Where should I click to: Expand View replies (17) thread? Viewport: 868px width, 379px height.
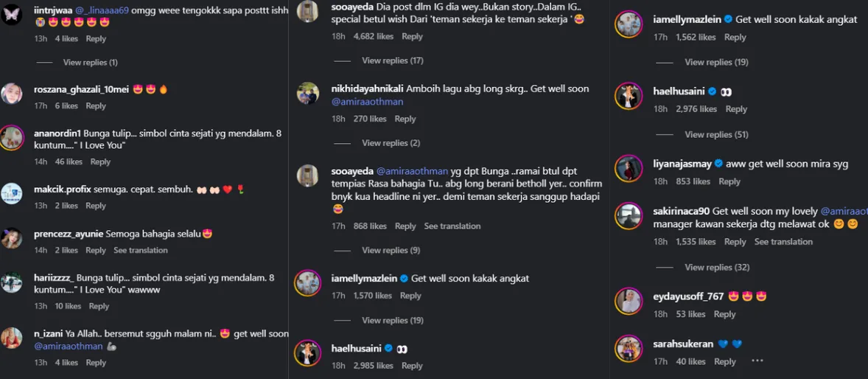(x=392, y=60)
